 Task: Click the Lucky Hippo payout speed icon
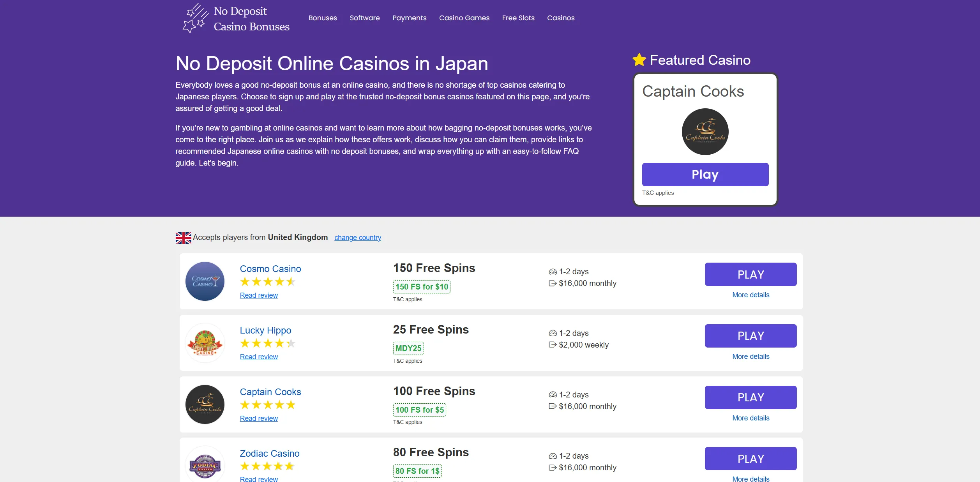pos(553,334)
